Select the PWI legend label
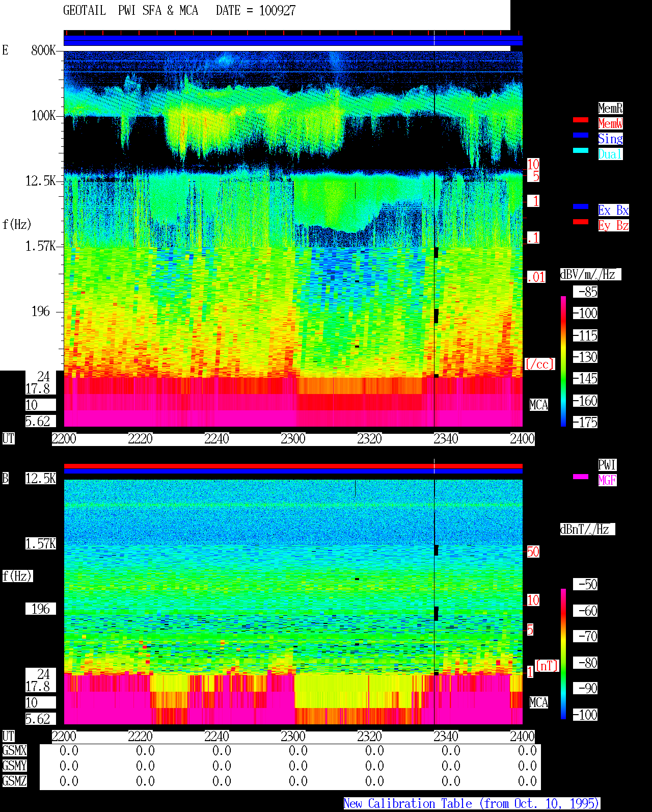The width and height of the screenshot is (652, 812). coord(607,465)
